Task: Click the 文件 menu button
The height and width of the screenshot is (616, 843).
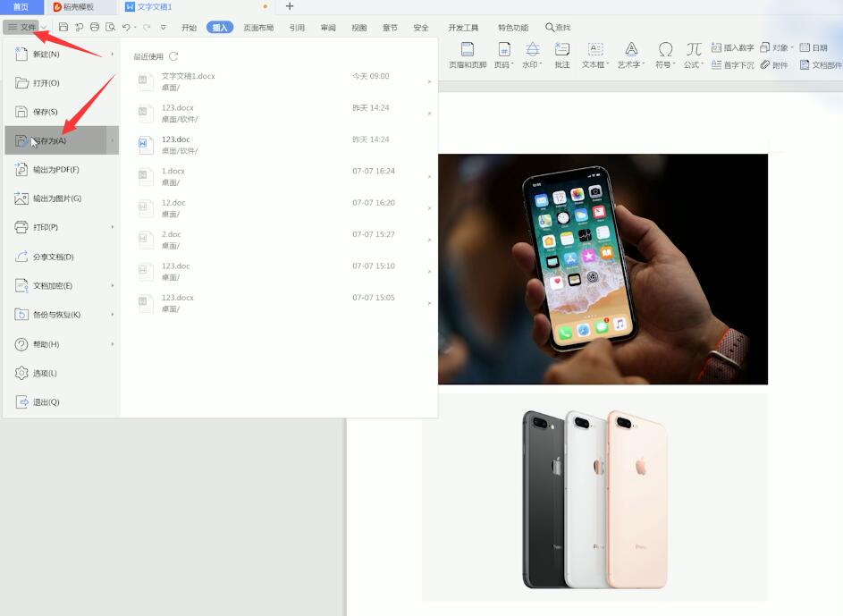Action: [21, 27]
